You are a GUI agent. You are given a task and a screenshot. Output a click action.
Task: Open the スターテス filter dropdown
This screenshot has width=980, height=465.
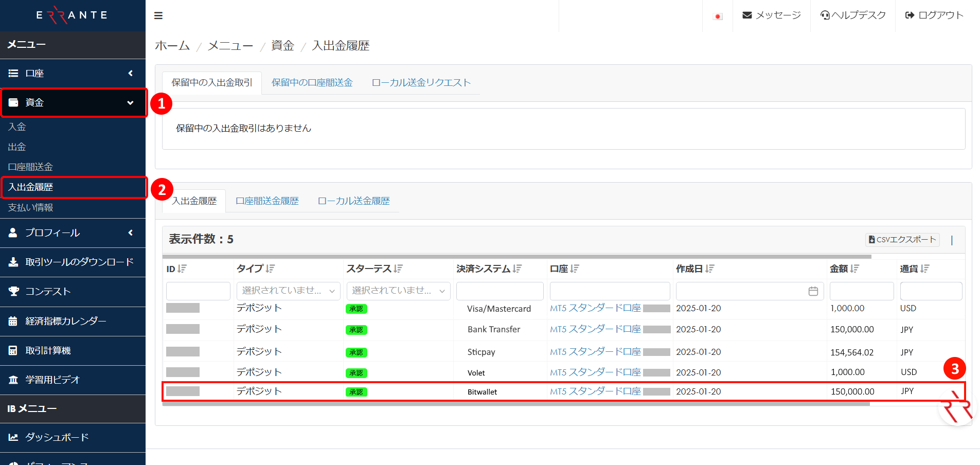398,291
